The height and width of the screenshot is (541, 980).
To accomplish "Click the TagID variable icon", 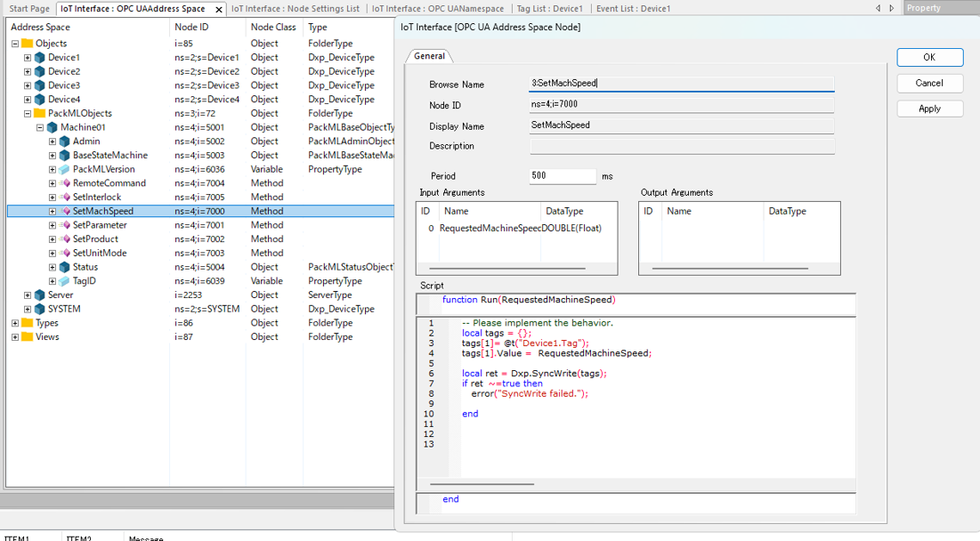I will coord(64,281).
